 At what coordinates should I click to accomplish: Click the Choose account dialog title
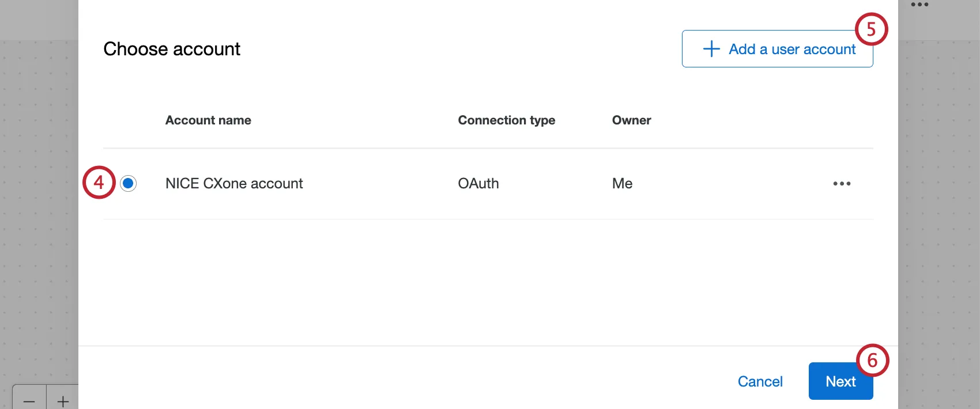pyautogui.click(x=172, y=49)
